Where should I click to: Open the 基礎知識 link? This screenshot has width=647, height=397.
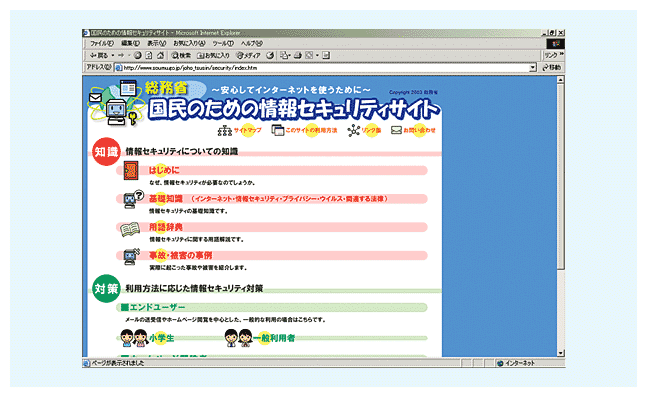coord(166,198)
